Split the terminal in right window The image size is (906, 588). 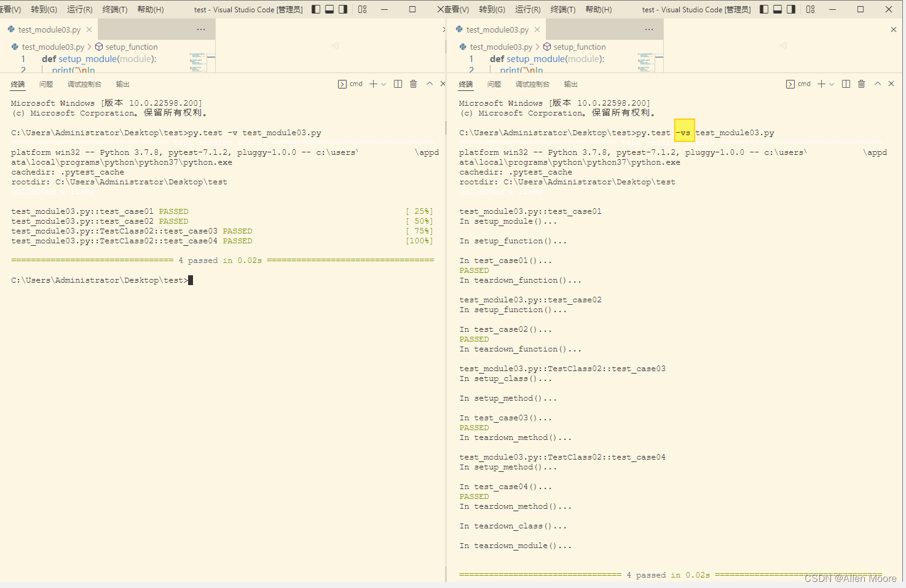[x=846, y=84]
